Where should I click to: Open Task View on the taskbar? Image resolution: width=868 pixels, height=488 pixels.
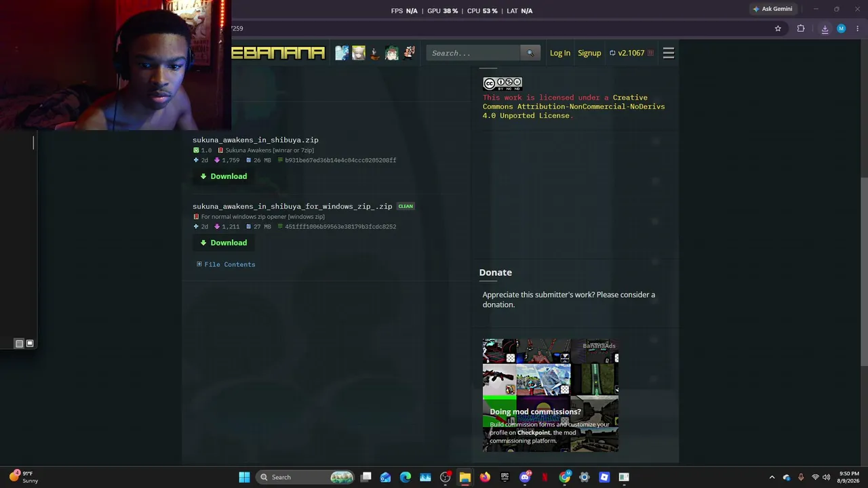366,477
